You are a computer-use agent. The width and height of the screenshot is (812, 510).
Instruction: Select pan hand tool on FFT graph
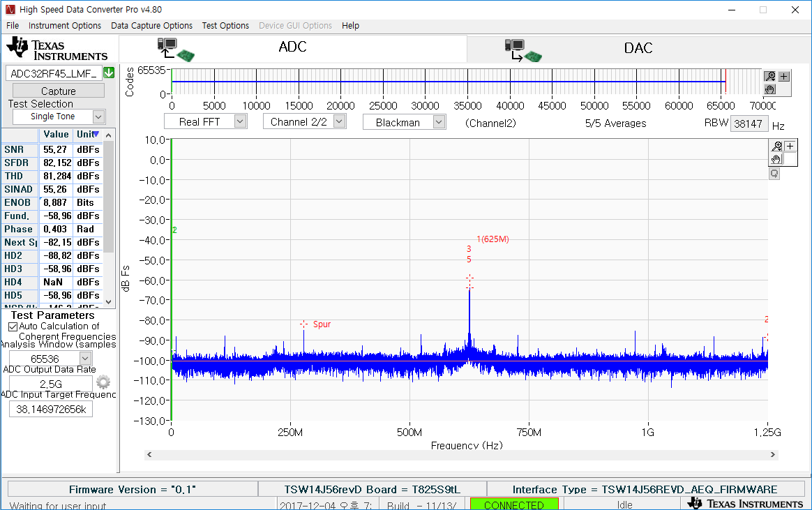coord(776,159)
